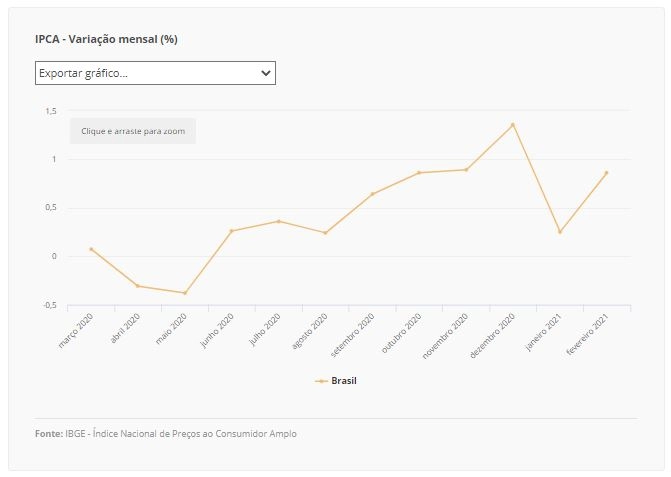The image size is (671, 477).
Task: Select the maio 2020 lowest data point
Action: coord(185,293)
